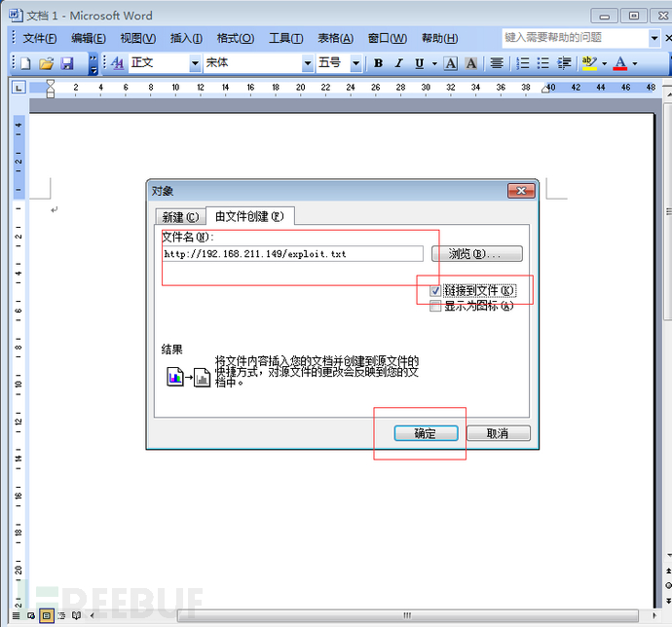672x627 pixels.
Task: Open the Styles and Formatting pane icon
Action: [117, 63]
